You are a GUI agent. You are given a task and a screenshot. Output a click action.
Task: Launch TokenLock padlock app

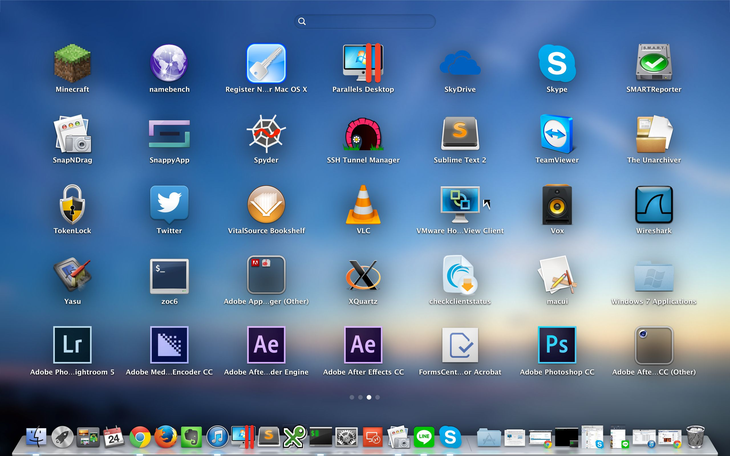pos(72,204)
